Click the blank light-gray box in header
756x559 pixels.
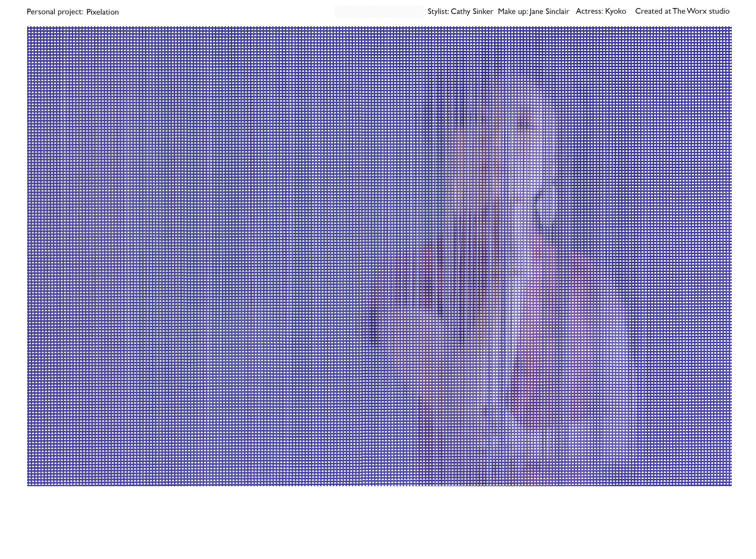point(379,12)
